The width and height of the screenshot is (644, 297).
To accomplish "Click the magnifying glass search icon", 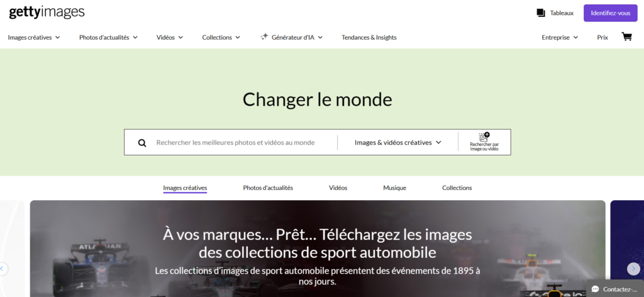I will click(x=142, y=143).
